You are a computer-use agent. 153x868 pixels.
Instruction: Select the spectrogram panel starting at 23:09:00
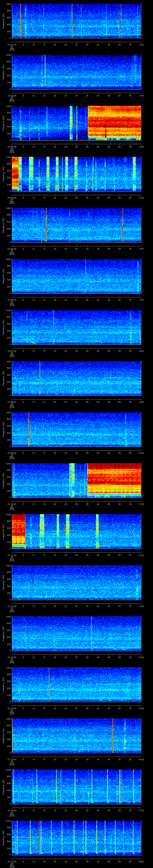pos(77,429)
